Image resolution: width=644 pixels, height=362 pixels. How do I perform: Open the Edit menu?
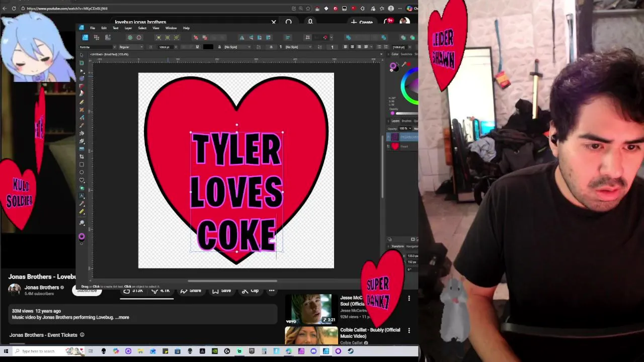(104, 28)
